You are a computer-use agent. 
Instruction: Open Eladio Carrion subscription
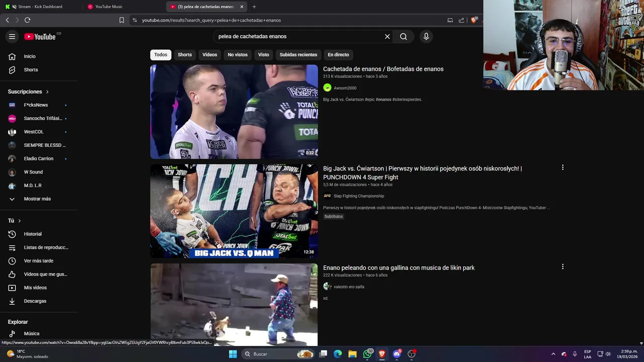[38, 158]
